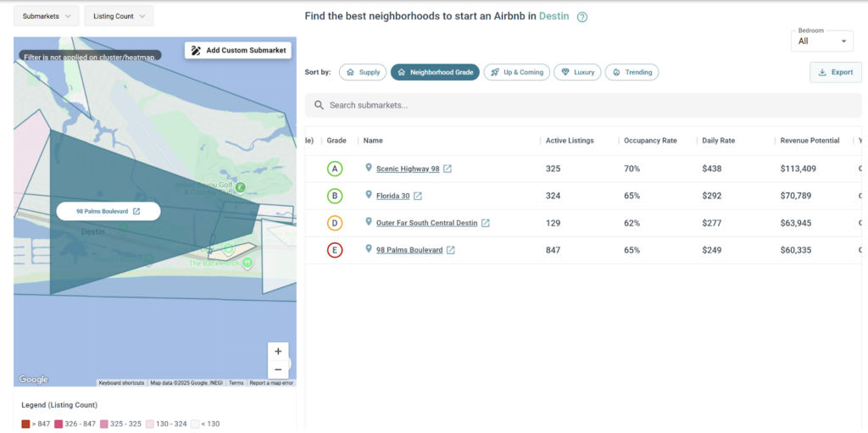Click external link icon next to 98 Palms Boulevard row
The height and width of the screenshot is (433, 868).
(451, 250)
